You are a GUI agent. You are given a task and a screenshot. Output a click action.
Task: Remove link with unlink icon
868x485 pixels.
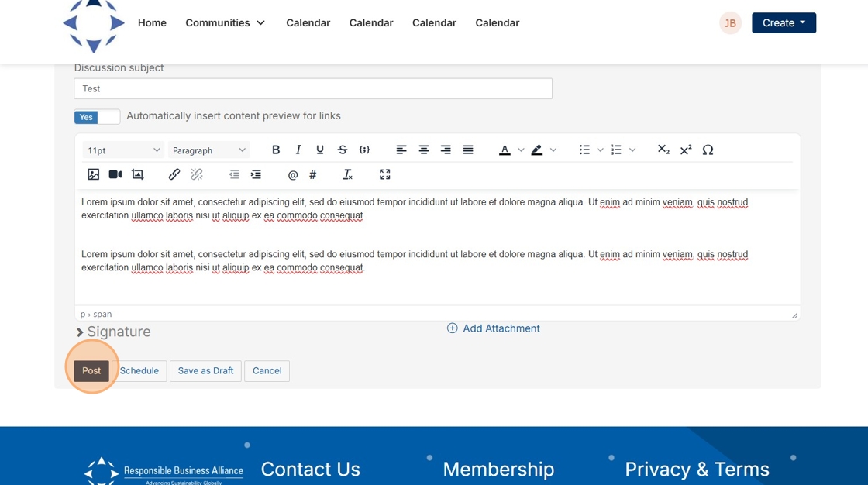click(x=197, y=174)
